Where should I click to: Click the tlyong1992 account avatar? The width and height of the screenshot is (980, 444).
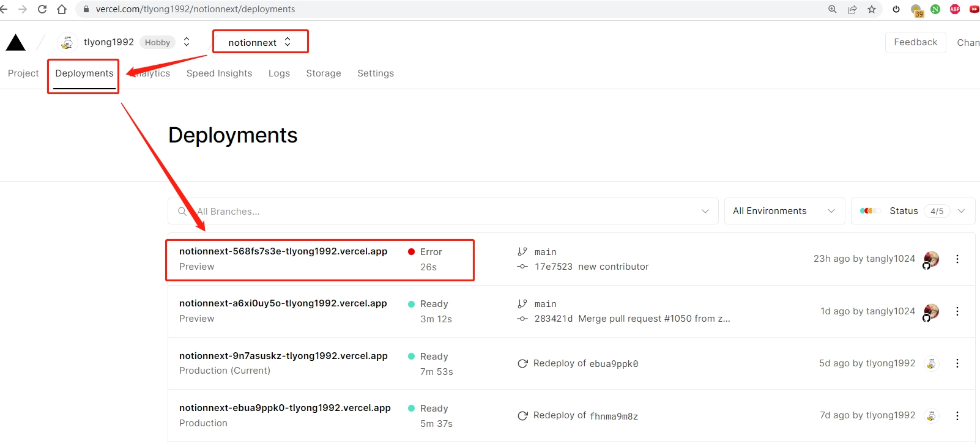point(67,42)
